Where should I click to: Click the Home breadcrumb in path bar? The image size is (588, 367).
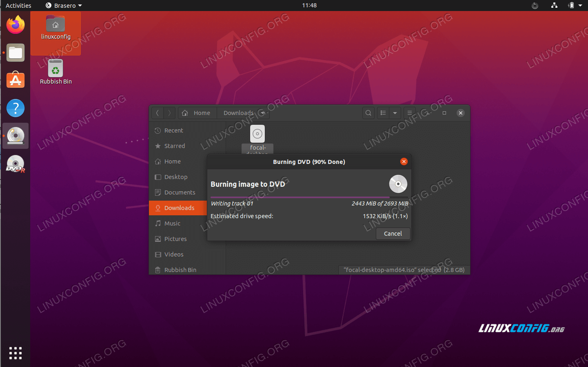coord(197,113)
